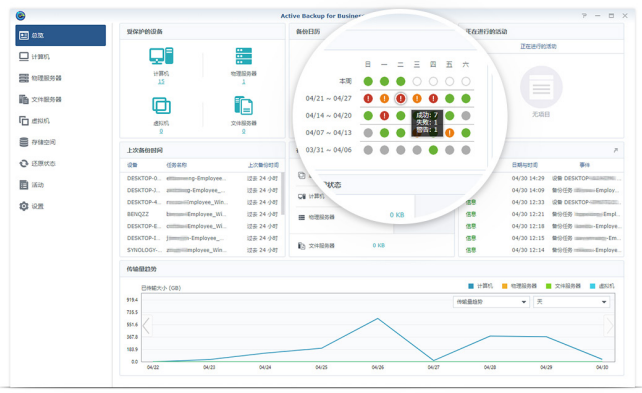Viewport: 642px width, 393px height.
Task: Click the highlighted red dot for Tuesday of 04/21 ~ 04/27
Action: [x=400, y=98]
